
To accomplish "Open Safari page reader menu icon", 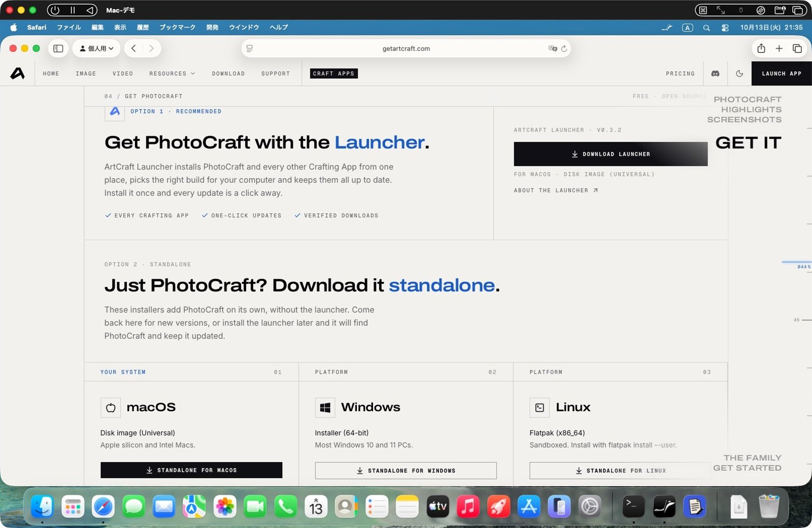I will (x=250, y=48).
